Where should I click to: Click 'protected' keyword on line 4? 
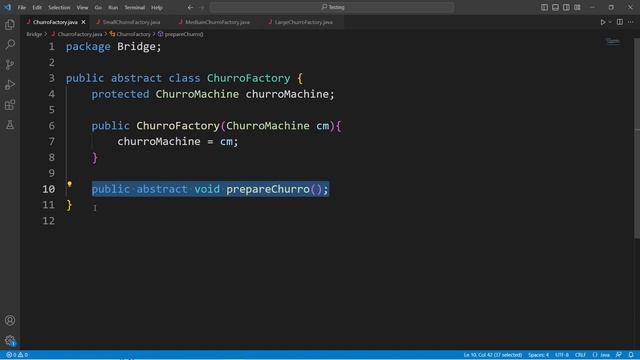[x=120, y=94]
